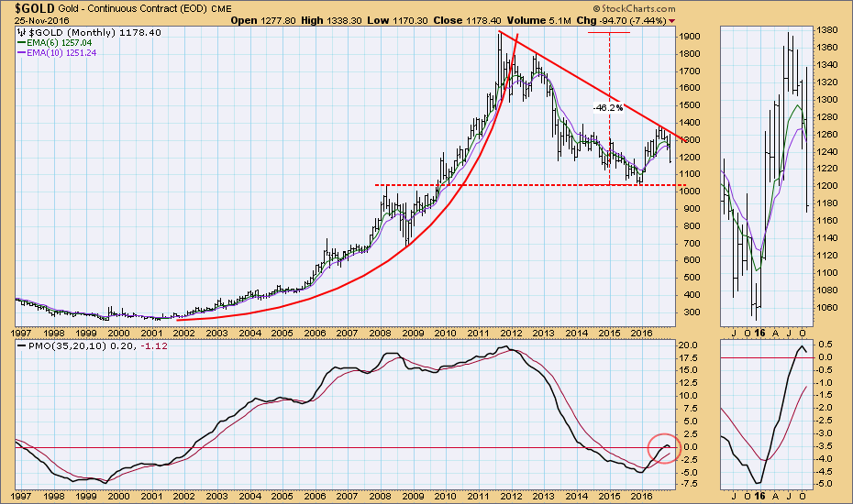Click the 400 price axis label
Screen dimensions: 853x504
(692, 295)
